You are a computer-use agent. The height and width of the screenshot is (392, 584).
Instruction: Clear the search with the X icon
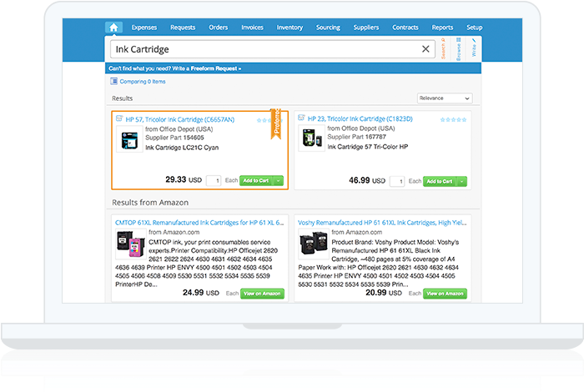pyautogui.click(x=425, y=48)
